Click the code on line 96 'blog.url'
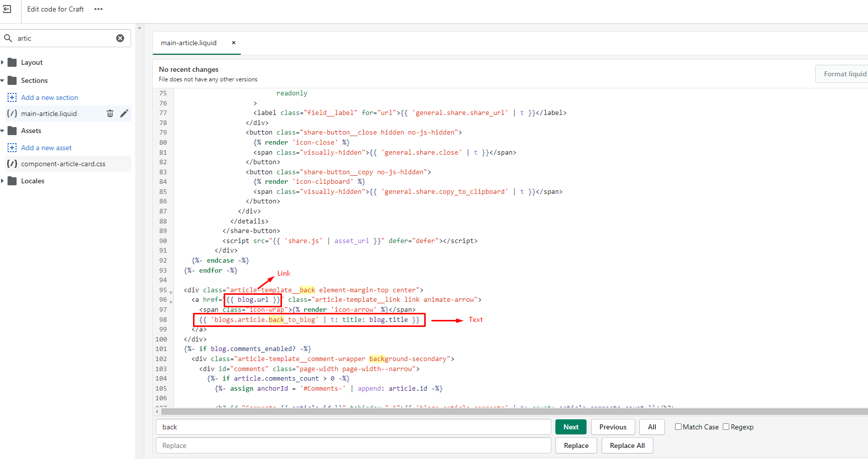This screenshot has width=868, height=459. (x=253, y=300)
